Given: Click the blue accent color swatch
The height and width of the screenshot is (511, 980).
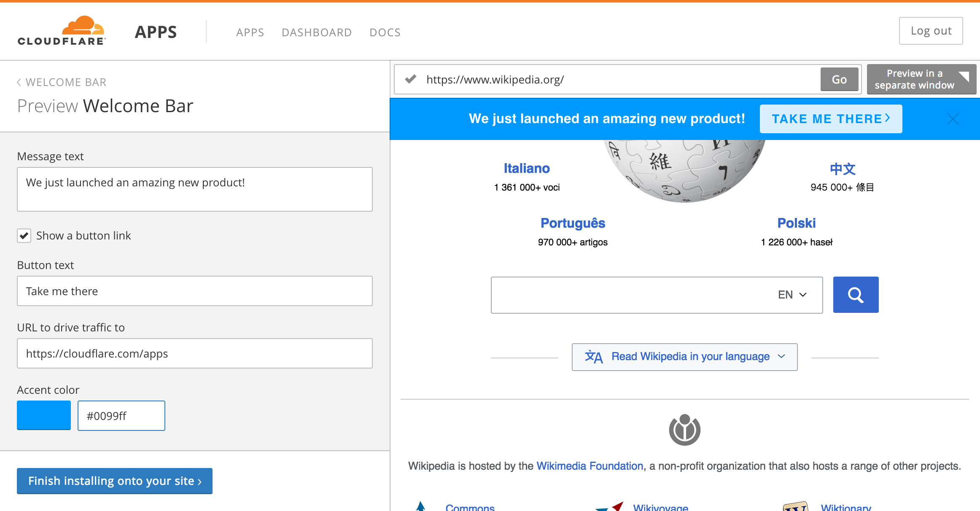Looking at the screenshot, I should pos(44,415).
